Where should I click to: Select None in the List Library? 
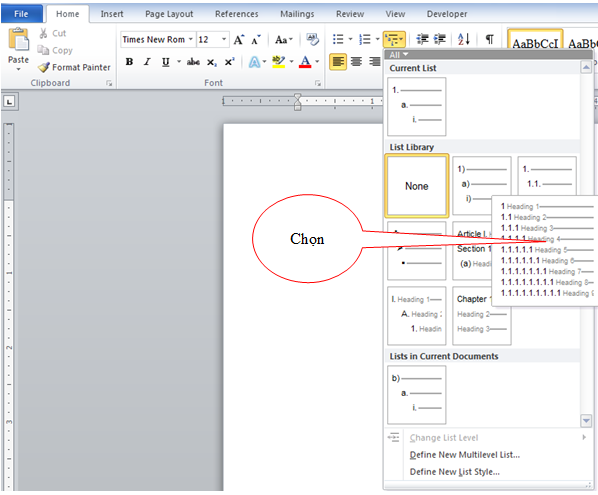(x=416, y=186)
